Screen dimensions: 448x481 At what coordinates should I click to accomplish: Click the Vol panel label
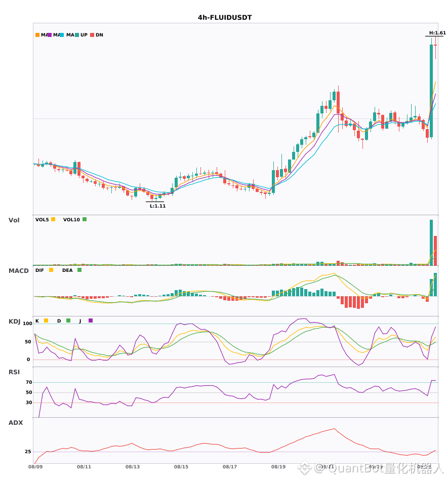coord(14,220)
